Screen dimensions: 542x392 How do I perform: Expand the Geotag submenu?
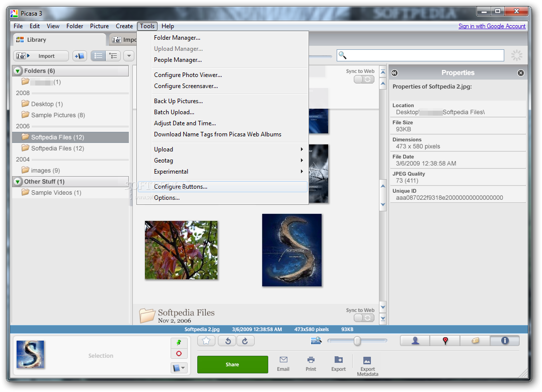pyautogui.click(x=222, y=161)
